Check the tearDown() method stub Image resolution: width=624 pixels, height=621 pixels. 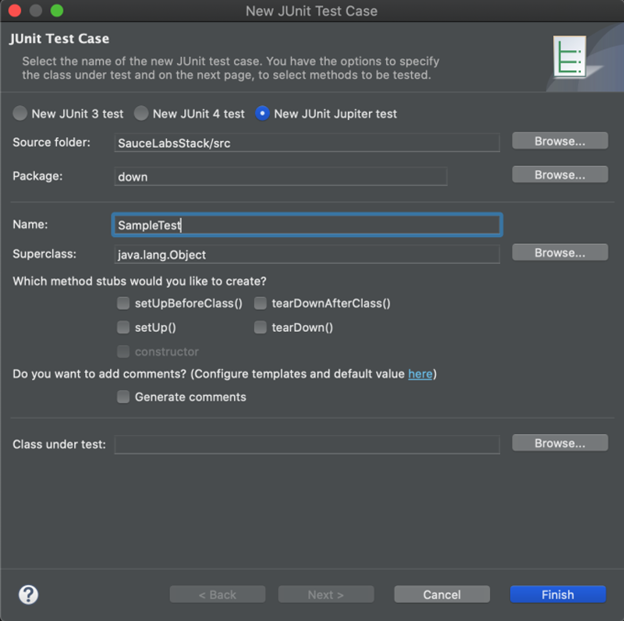pos(260,328)
